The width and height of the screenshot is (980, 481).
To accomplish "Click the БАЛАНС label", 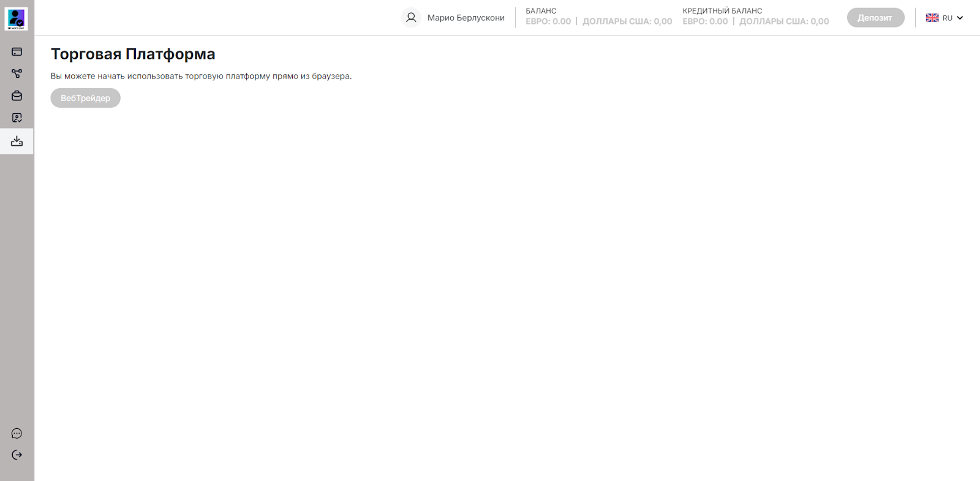I will (541, 11).
